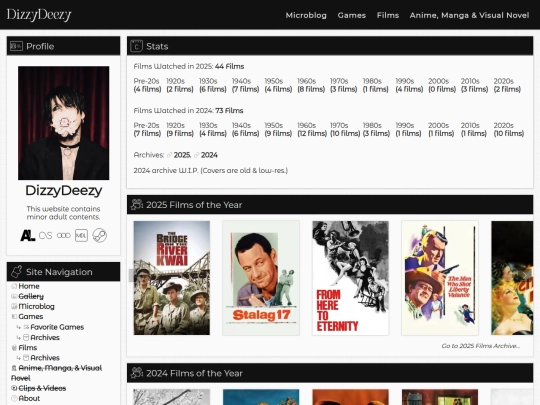Click the DizzyDeezy site logo
Image resolution: width=540 pixels, height=405 pixels.
tap(39, 15)
